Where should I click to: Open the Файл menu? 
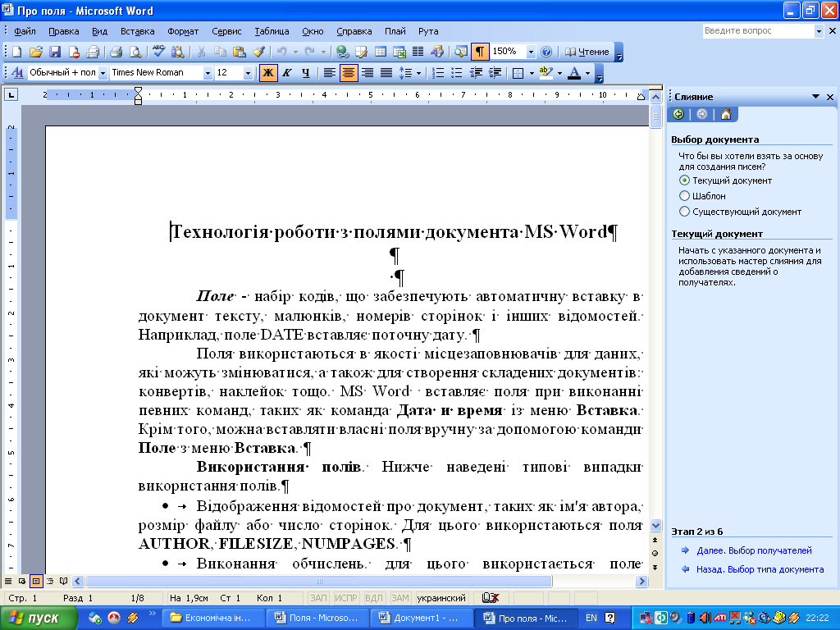25,31
